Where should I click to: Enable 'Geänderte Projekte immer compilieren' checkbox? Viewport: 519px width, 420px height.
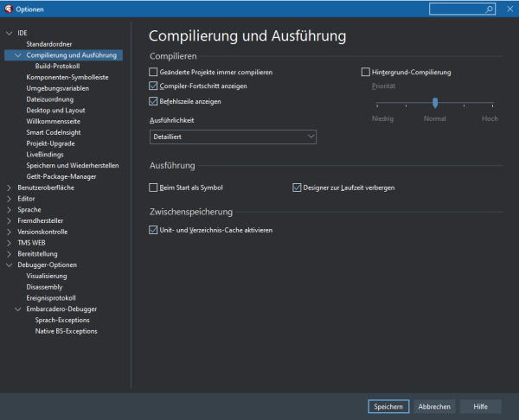click(153, 72)
